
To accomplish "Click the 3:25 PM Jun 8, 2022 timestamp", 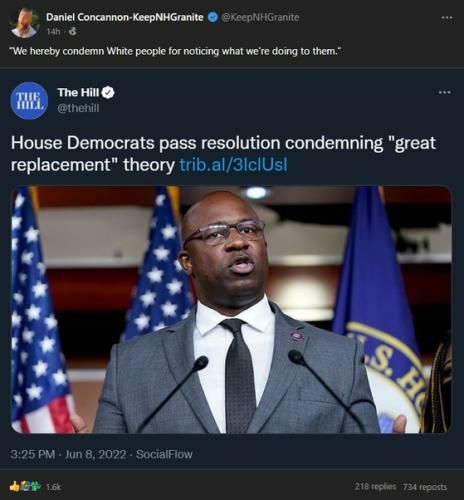I will click(x=68, y=454).
